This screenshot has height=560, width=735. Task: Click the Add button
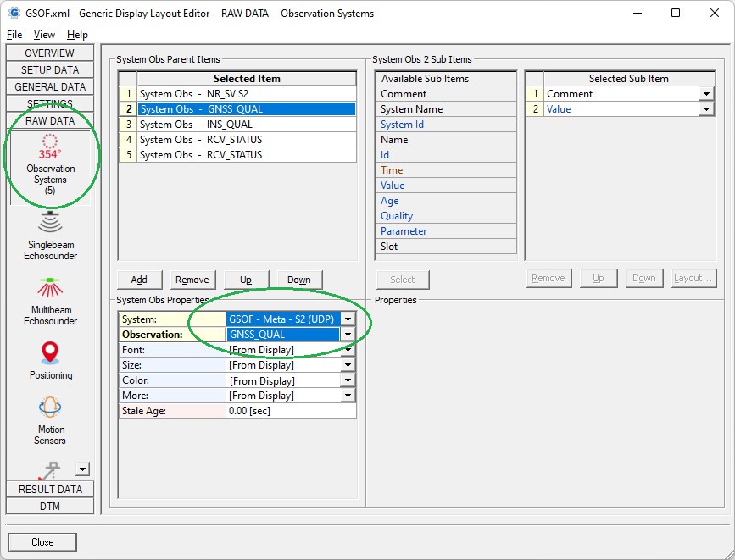139,280
